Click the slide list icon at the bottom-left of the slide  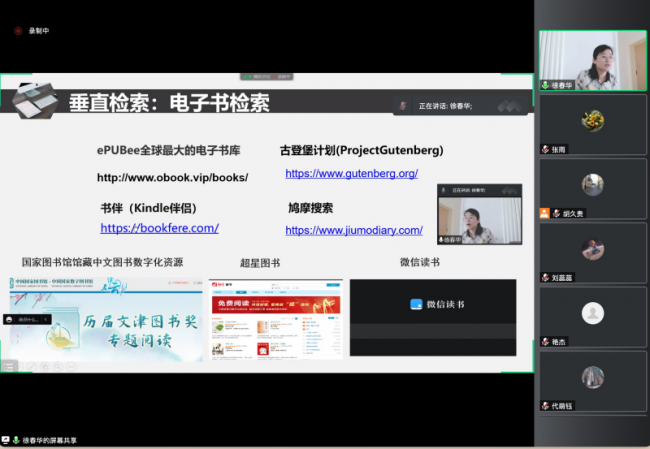click(x=8, y=366)
